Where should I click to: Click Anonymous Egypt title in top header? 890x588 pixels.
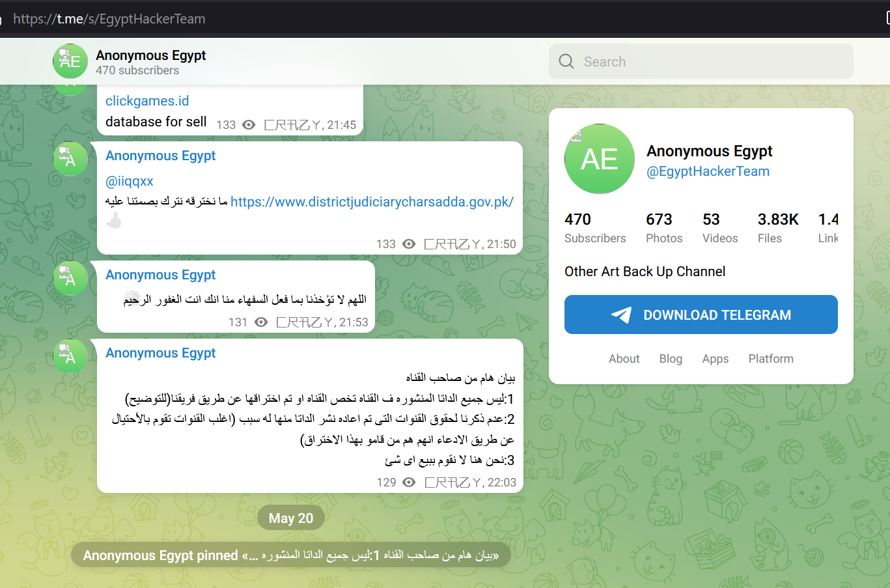pos(151,55)
